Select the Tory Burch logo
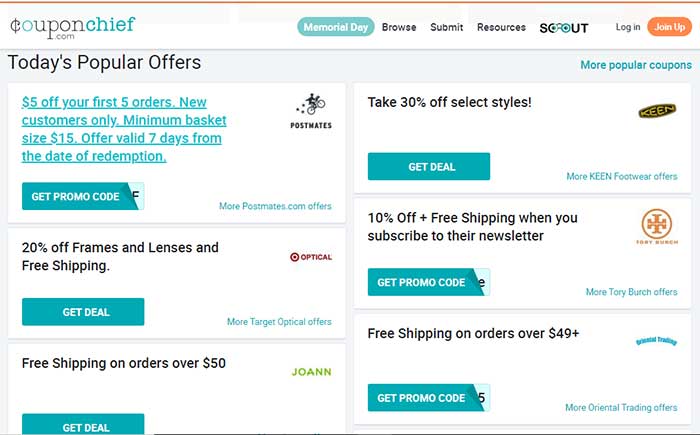 pos(657,227)
